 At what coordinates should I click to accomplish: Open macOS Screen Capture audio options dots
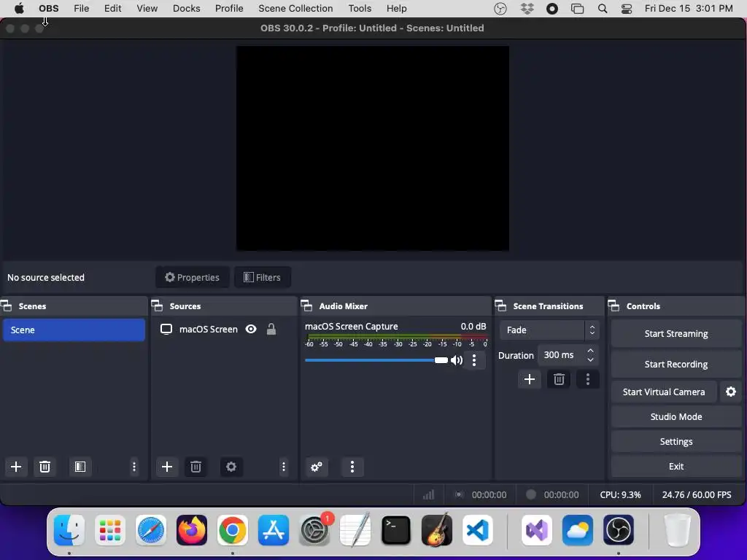[x=474, y=360]
